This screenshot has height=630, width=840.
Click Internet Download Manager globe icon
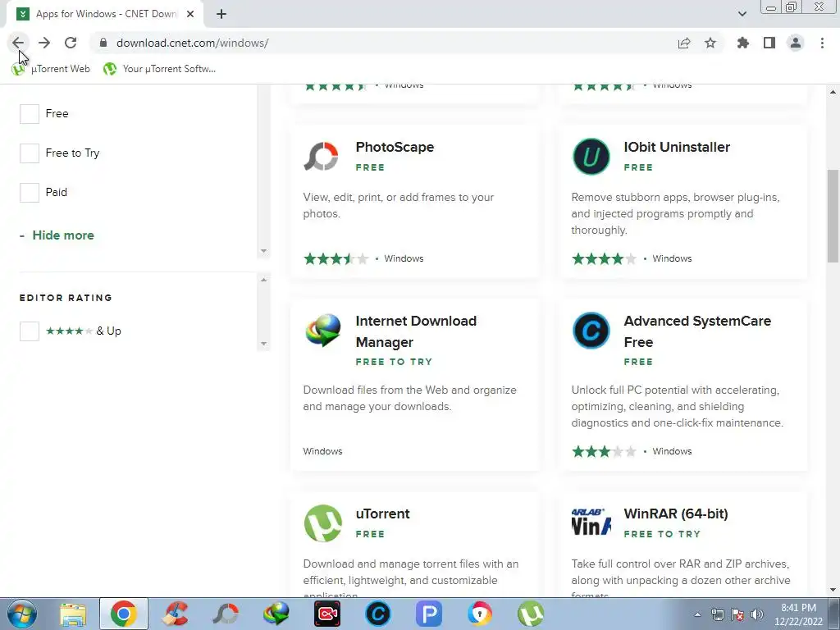tap(323, 331)
